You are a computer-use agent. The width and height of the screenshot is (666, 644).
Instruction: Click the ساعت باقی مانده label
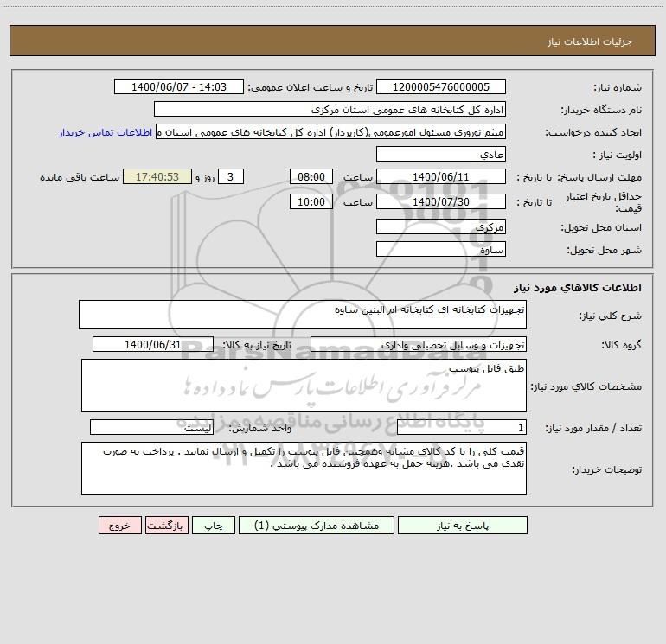(80, 177)
